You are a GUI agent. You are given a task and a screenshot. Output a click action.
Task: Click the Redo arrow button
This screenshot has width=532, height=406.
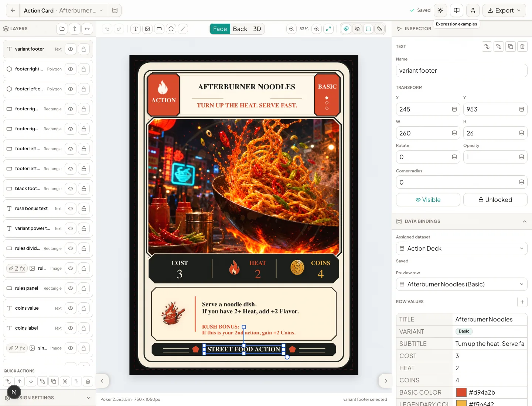pyautogui.click(x=119, y=29)
